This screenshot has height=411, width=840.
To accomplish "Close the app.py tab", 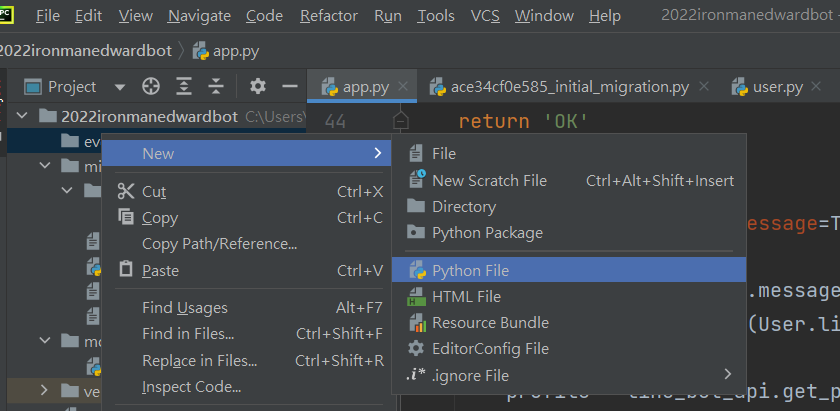I will [x=403, y=86].
